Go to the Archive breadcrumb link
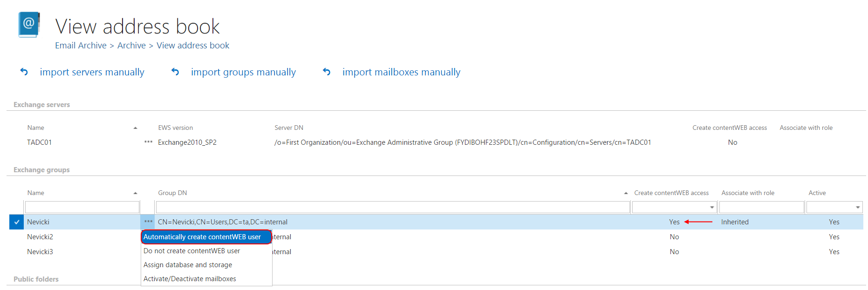This screenshot has width=868, height=290. click(x=131, y=46)
